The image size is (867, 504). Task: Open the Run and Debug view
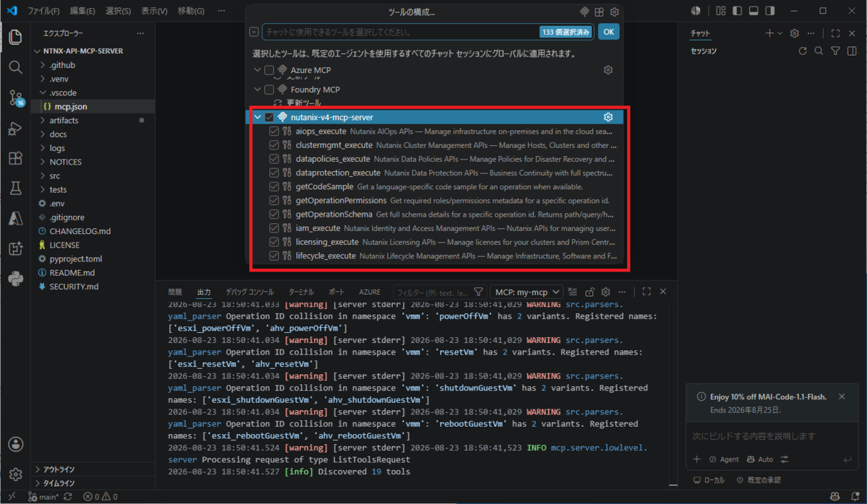coord(15,129)
